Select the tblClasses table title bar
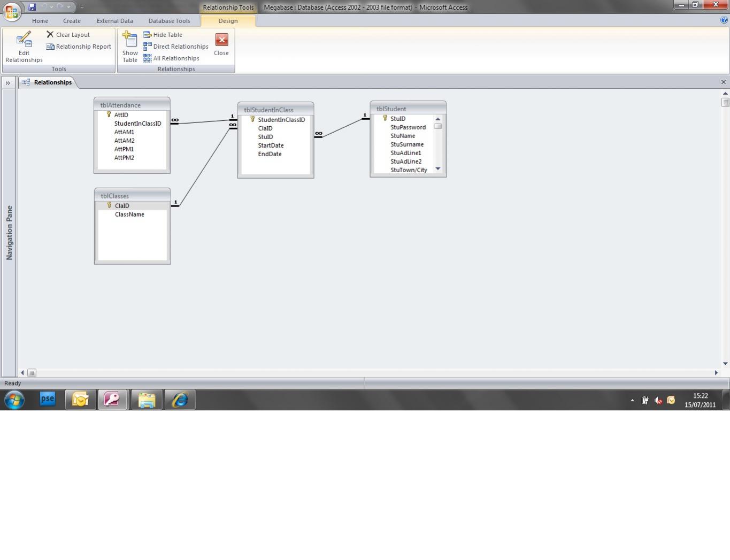Viewport: 730px width, 560px height. (133, 196)
